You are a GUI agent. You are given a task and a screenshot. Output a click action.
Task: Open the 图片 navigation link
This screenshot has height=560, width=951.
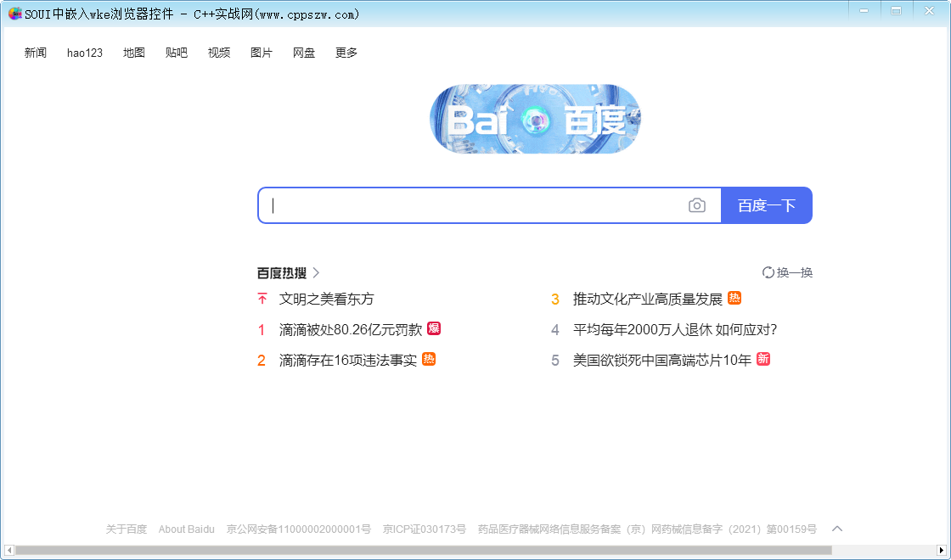[262, 53]
